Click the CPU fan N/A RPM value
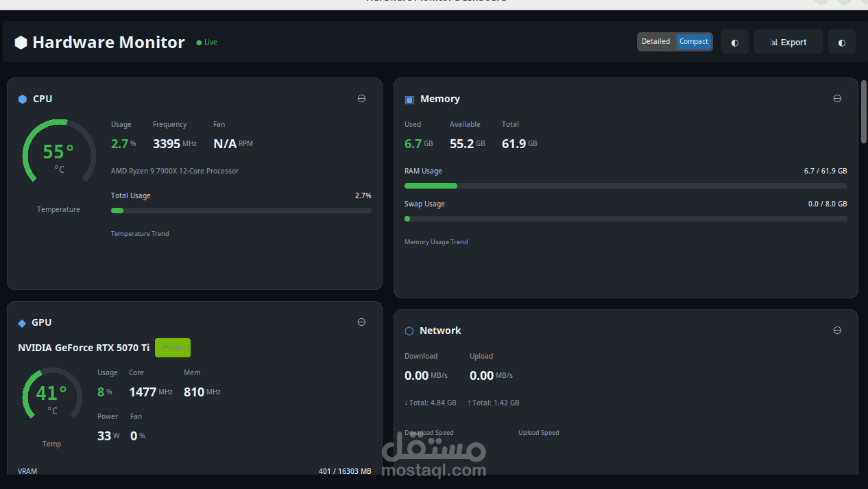The height and width of the screenshot is (489, 868). 233,144
